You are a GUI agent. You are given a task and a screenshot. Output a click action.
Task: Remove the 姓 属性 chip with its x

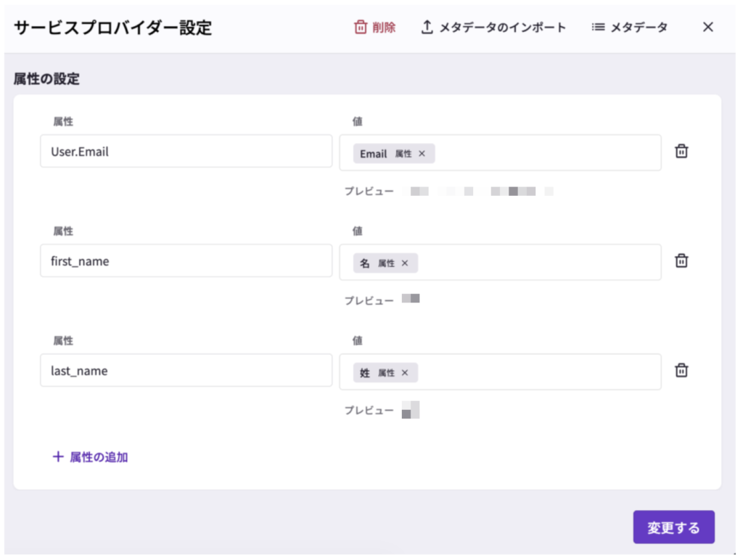(405, 373)
